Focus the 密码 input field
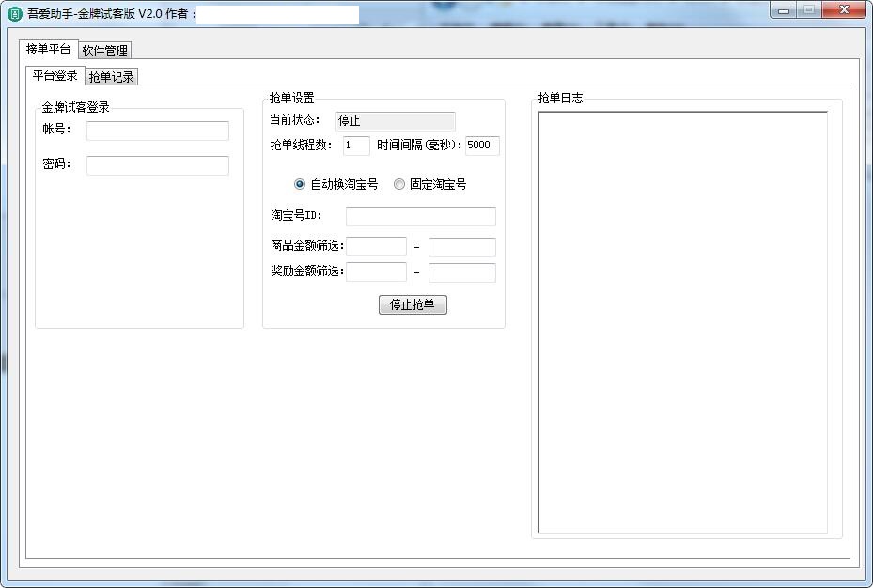873x588 pixels. pos(158,165)
